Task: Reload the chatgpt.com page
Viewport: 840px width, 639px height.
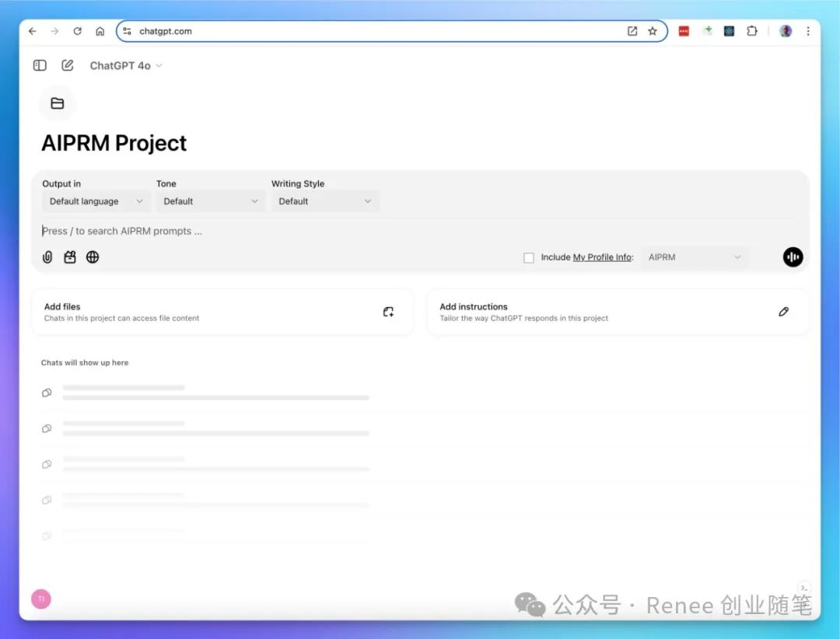Action: (77, 31)
